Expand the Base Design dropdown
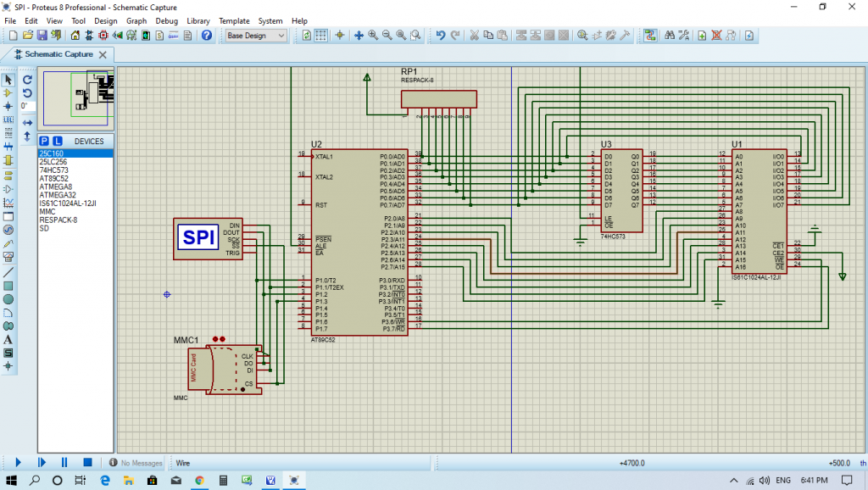Viewport: 868px width, 490px height. coord(283,36)
